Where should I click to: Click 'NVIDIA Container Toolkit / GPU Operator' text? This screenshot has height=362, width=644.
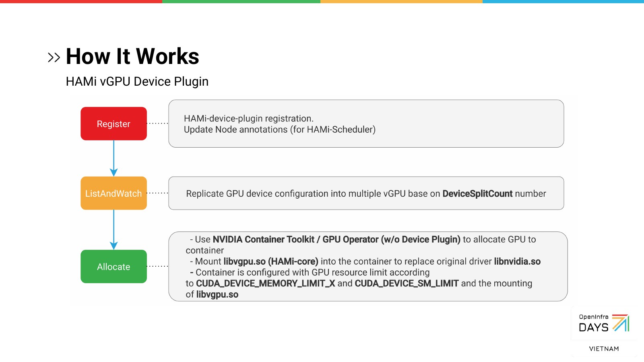coord(295,239)
